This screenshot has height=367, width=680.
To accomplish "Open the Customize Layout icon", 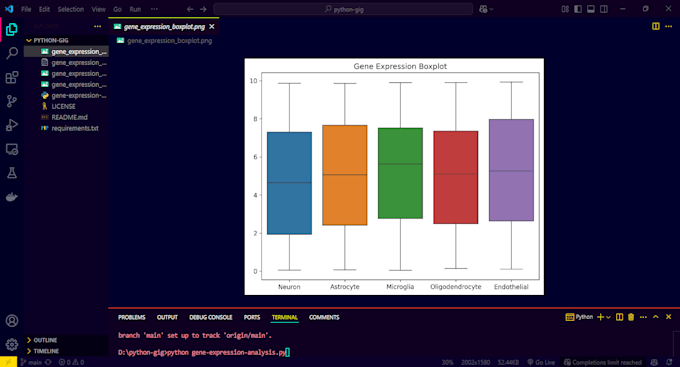I will point(565,9).
